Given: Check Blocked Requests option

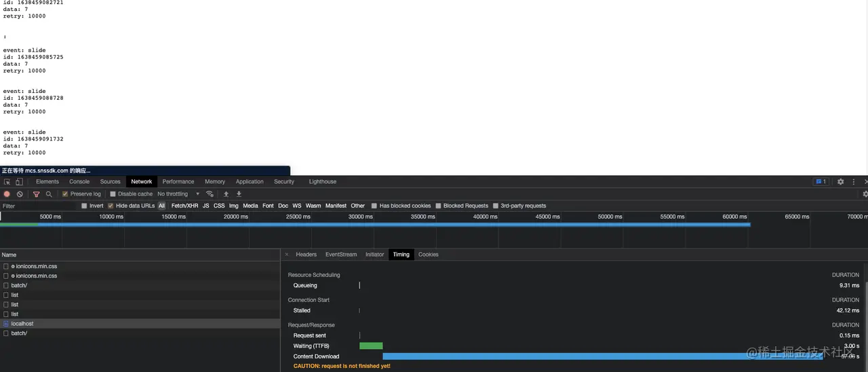Looking at the screenshot, I should pyautogui.click(x=438, y=206).
